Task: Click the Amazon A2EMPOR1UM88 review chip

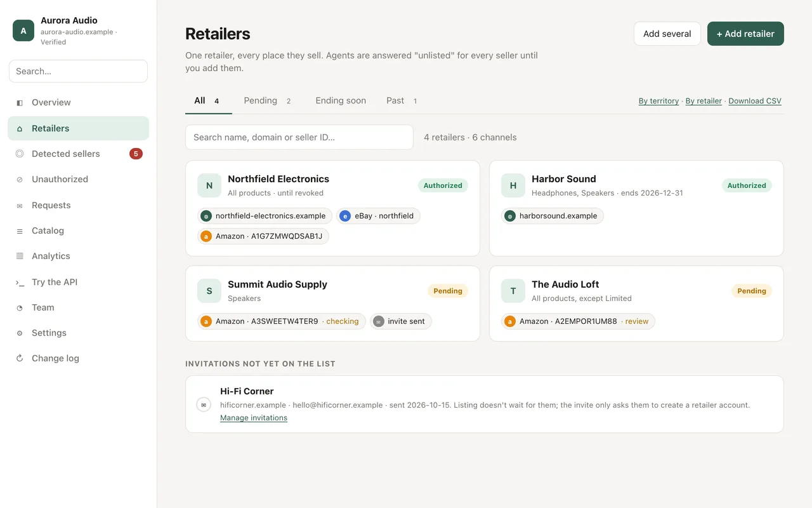Action: tap(578, 321)
